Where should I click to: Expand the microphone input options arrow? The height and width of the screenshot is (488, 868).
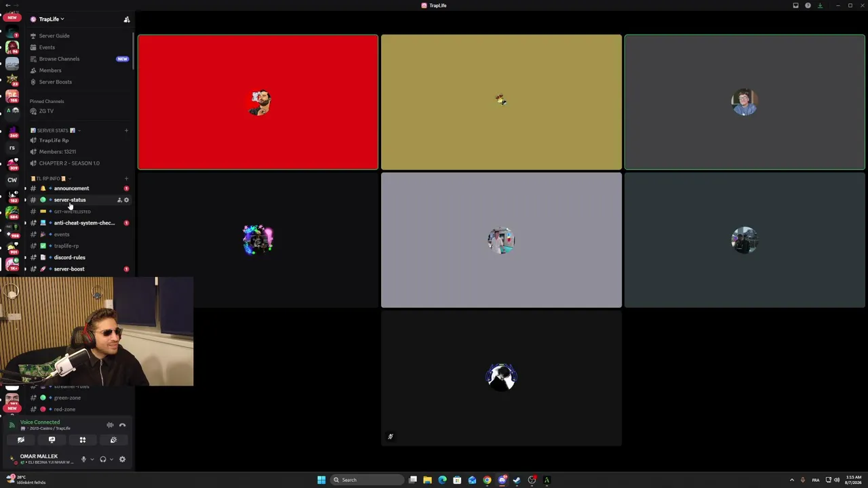click(92, 460)
